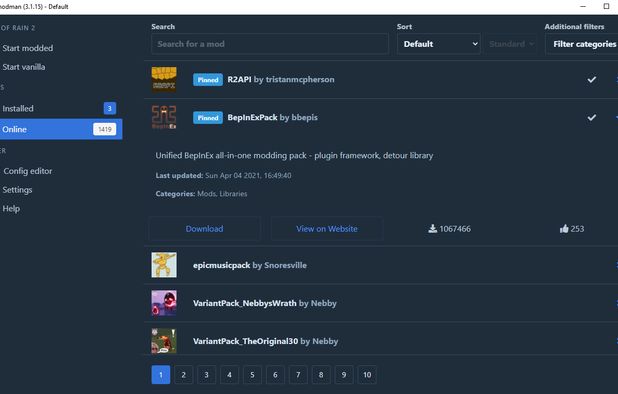Open the Sort Default dropdown
Viewport: 618px width, 394px height.
coord(439,44)
